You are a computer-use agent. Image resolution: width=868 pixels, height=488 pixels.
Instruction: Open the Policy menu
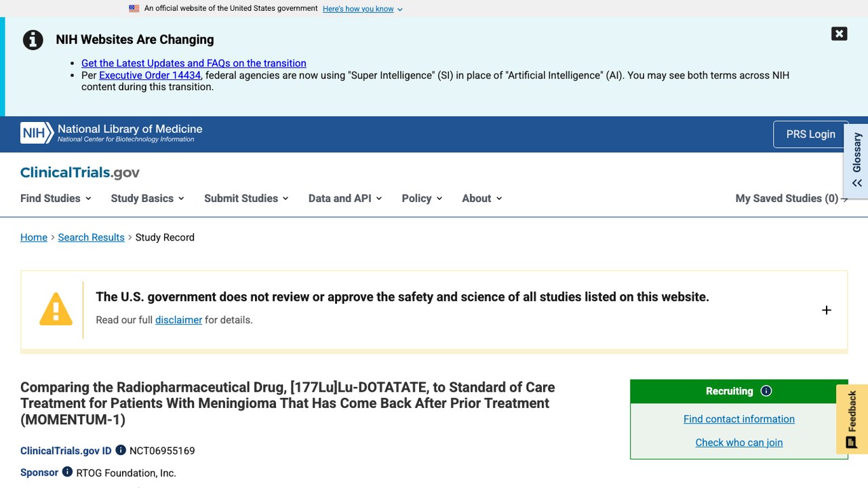[x=422, y=198]
